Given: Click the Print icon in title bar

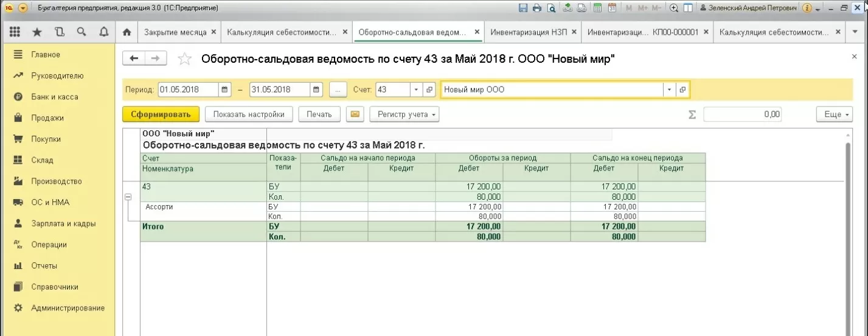Looking at the screenshot, I should (537, 8).
